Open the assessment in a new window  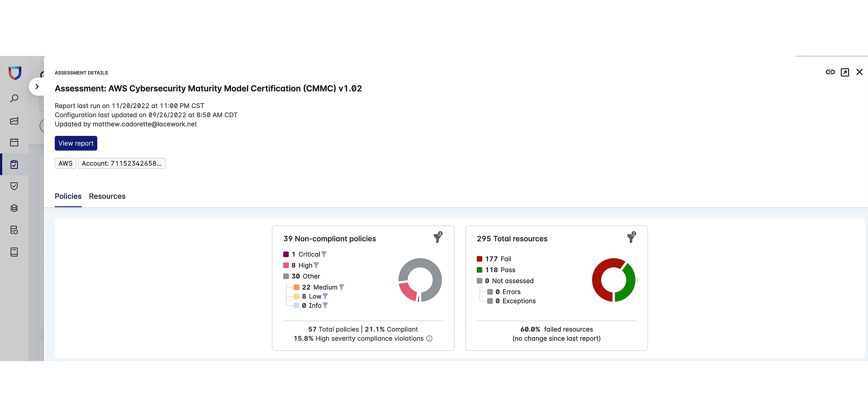[x=845, y=72]
